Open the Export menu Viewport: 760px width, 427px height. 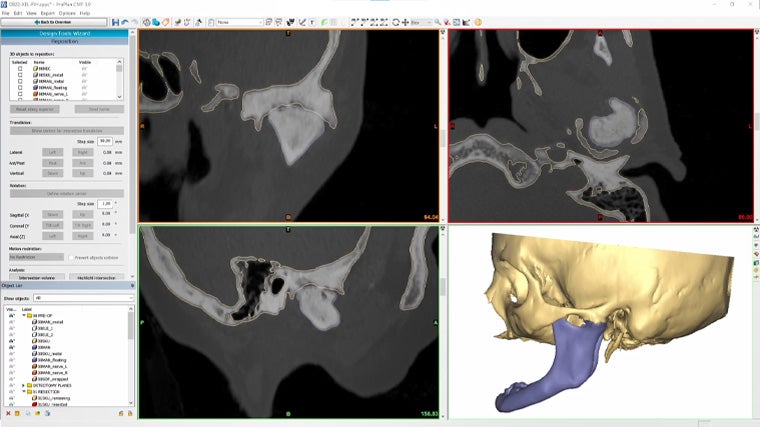pyautogui.click(x=48, y=13)
